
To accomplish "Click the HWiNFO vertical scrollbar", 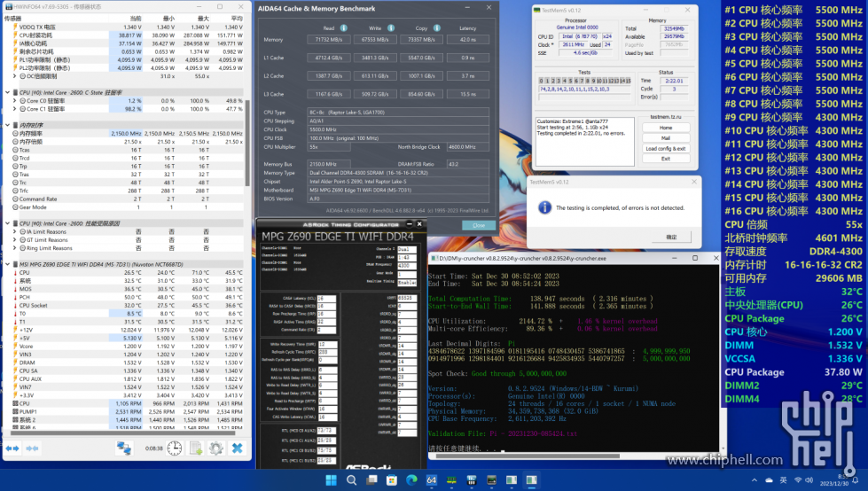I will click(x=247, y=144).
